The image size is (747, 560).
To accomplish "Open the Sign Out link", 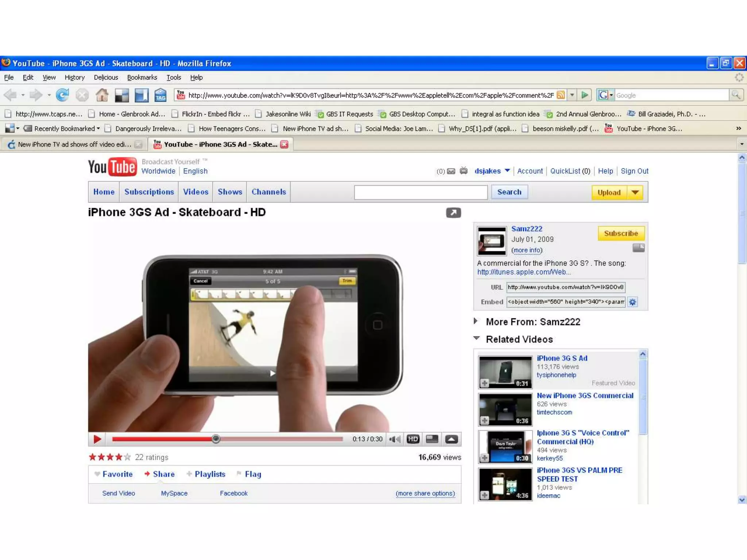I will (x=634, y=171).
